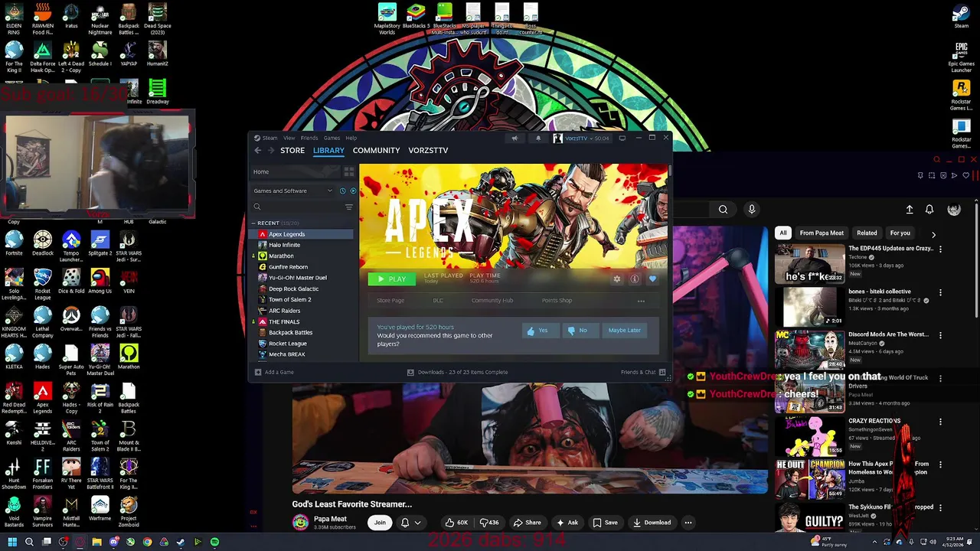The height and width of the screenshot is (551, 980).
Task: Open the VORZSTTV profile tab
Action: [428, 151]
